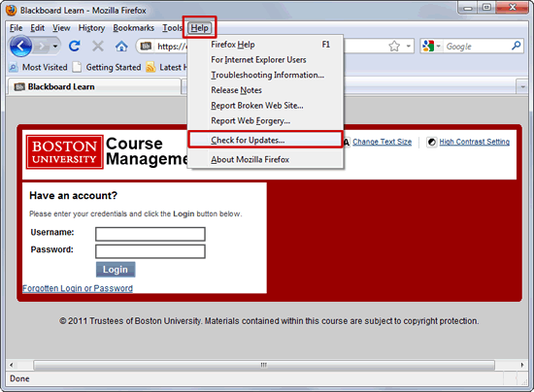Click the scroll left arrow
This screenshot has width=534, height=392.
pyautogui.click(x=12, y=365)
